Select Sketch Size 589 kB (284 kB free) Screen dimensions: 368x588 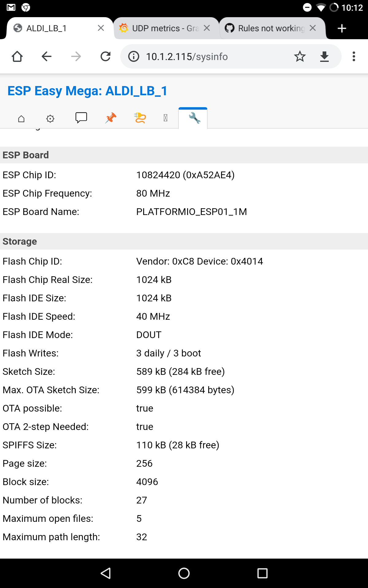pyautogui.click(x=180, y=371)
